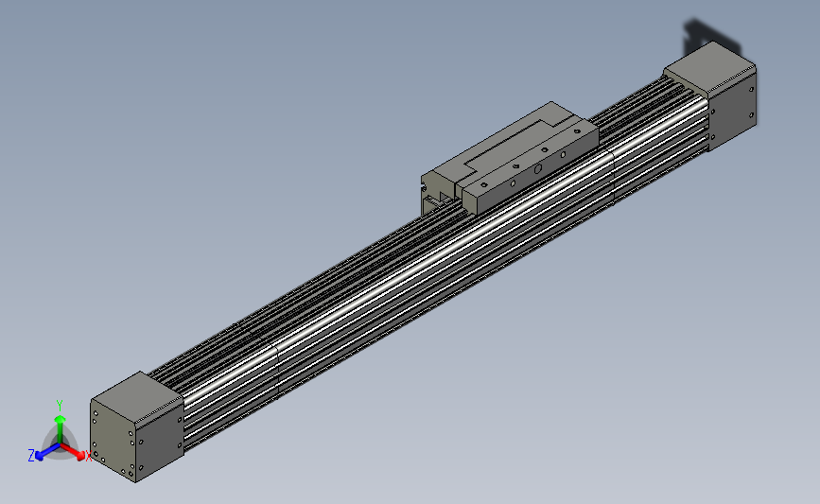
Task: Select the carriage block on top of the rail
Action: pos(510,158)
